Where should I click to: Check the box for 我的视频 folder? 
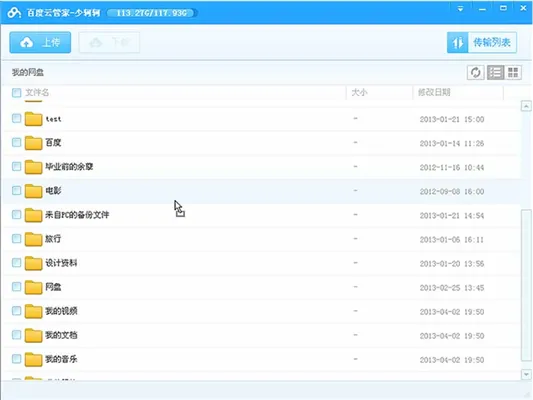point(16,311)
